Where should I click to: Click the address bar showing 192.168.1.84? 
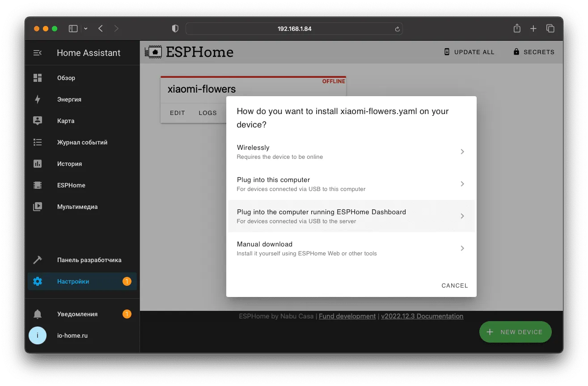point(294,29)
